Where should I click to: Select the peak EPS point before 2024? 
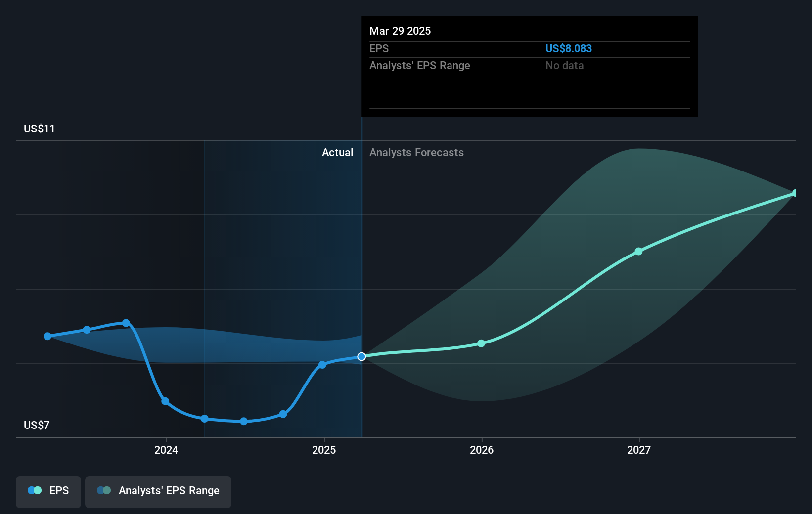(126, 323)
